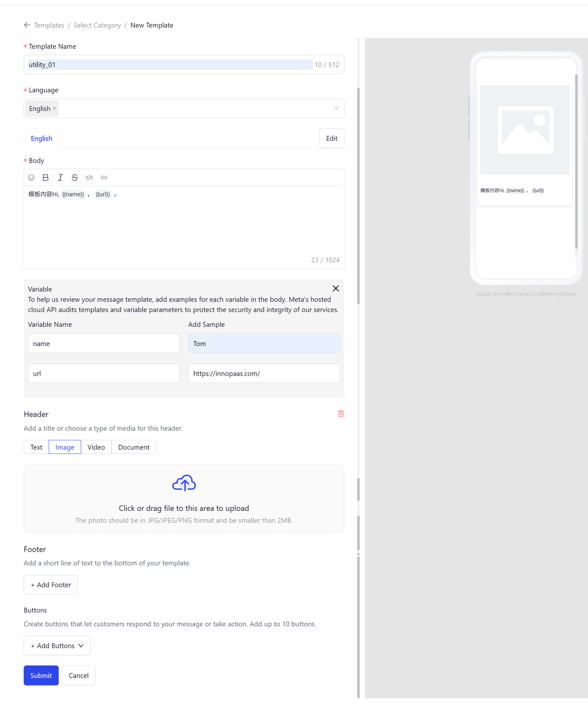Image resolution: width=588 pixels, height=711 pixels.
Task: Go to Select Category breadcrumb
Action: tap(97, 25)
